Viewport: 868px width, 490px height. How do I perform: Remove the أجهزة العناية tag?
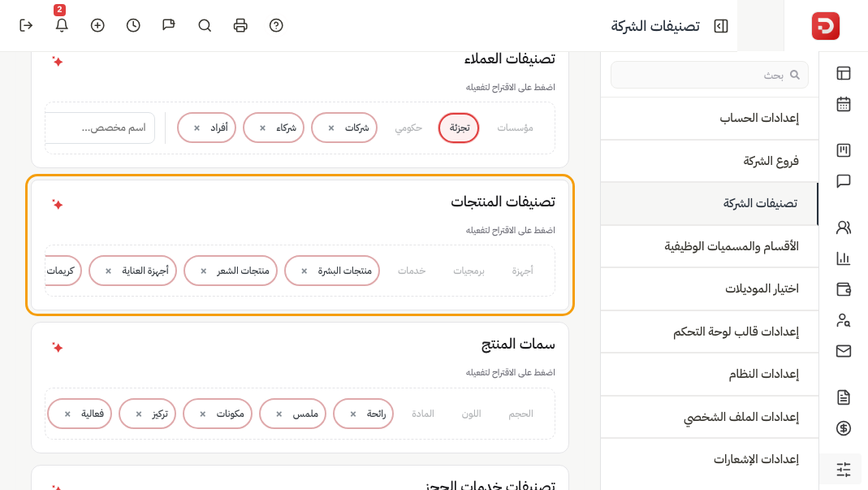[108, 271]
